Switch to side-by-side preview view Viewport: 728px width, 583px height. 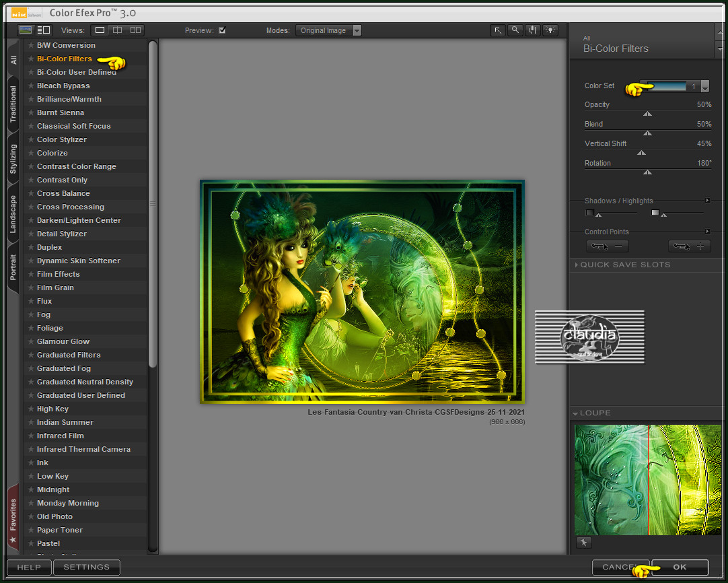pos(135,30)
